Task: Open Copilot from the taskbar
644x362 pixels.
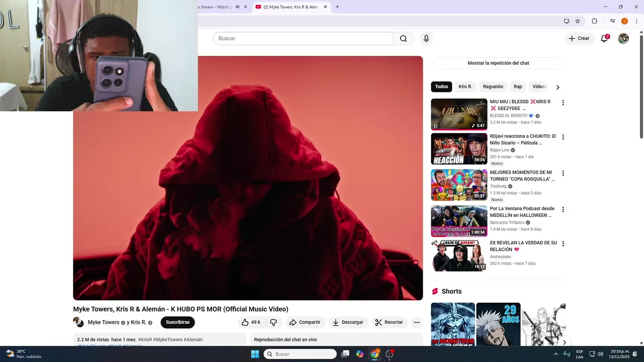Action: (x=360, y=354)
